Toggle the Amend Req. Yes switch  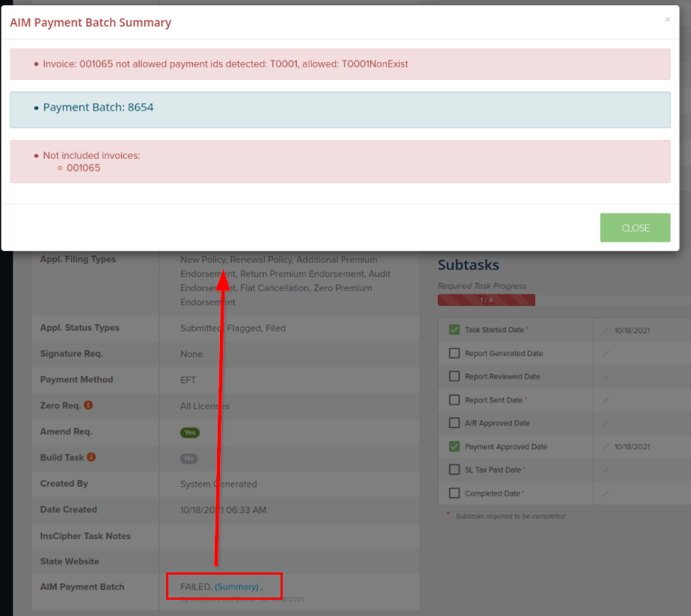[190, 433]
